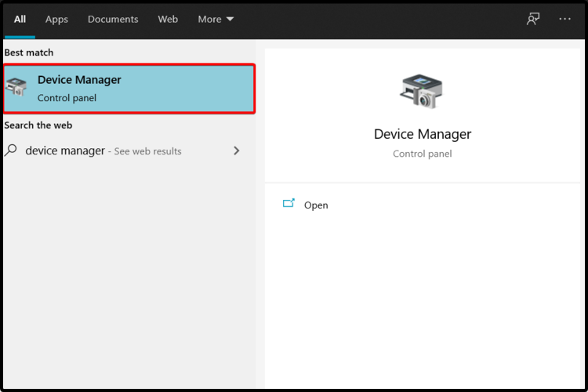
Task: Click the Open icon in the preview pane
Action: pyautogui.click(x=289, y=204)
